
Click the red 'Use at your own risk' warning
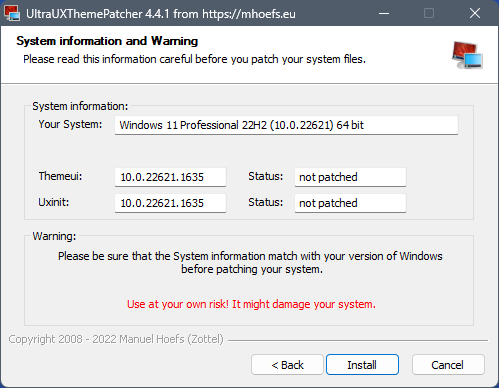coord(251,304)
